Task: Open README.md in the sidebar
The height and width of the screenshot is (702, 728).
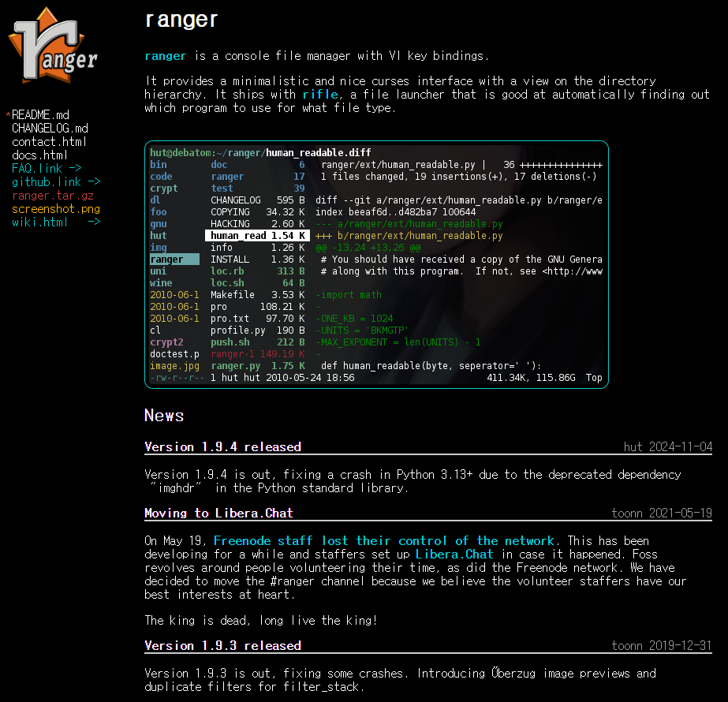Action: click(x=40, y=114)
